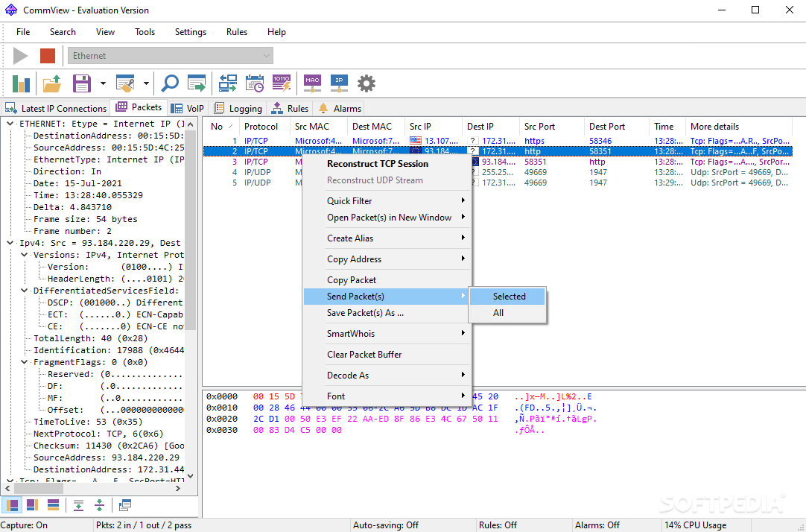Screen dimensions: 806x532
Task: Expand the Decode As submenu
Action: click(387, 376)
